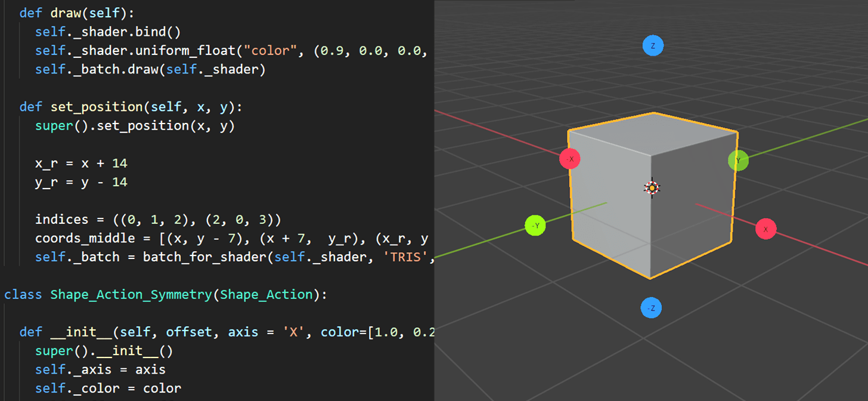Click the 3D cursor at cube center
868x401 pixels.
tap(652, 187)
